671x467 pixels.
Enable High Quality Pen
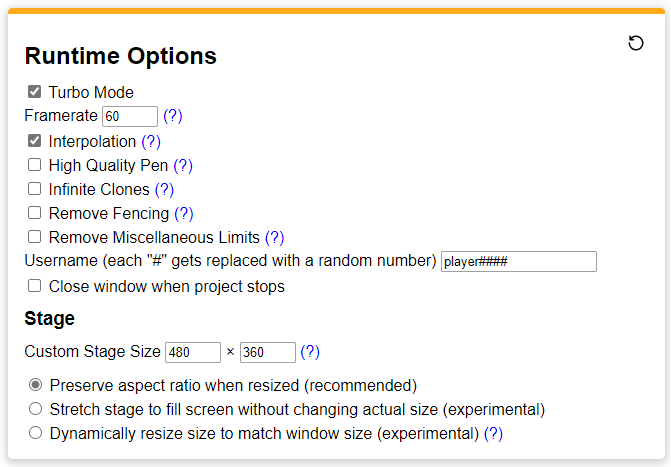coord(35,165)
